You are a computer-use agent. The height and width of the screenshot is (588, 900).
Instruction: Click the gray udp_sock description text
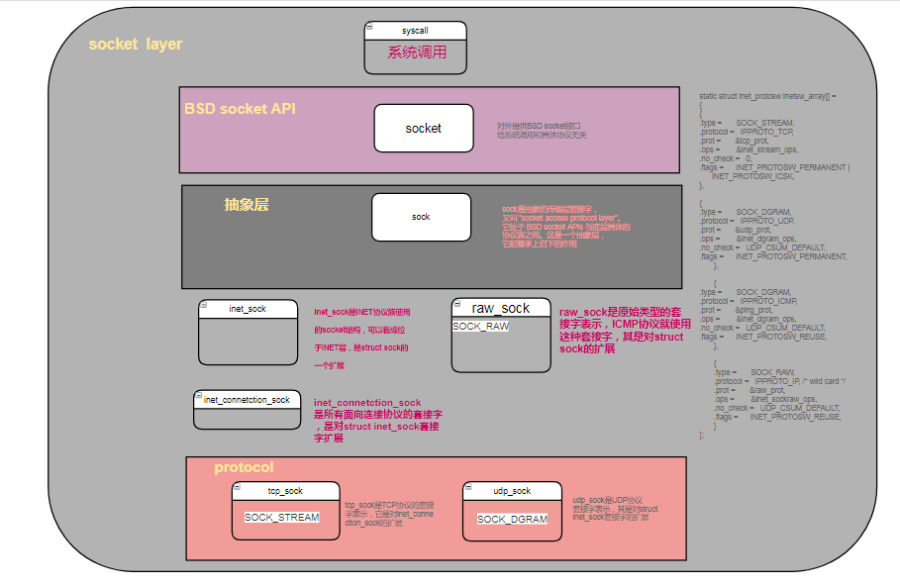(615, 509)
